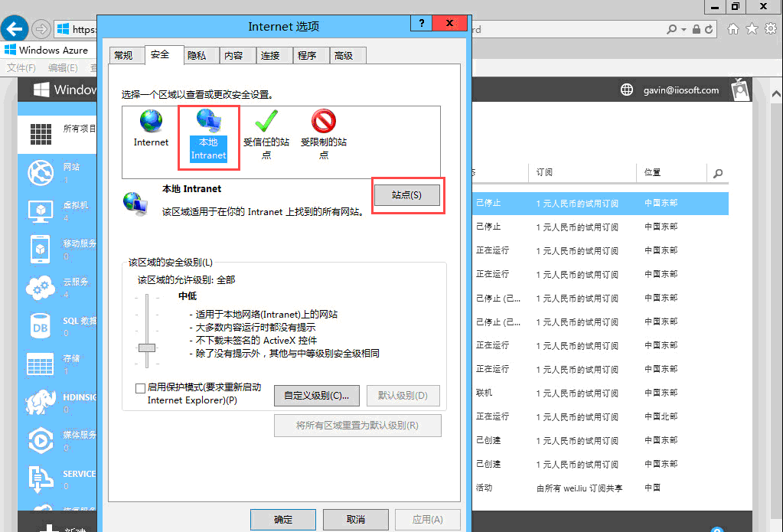783x532 pixels.
Task: Click the 取消 button
Action: 356,520
